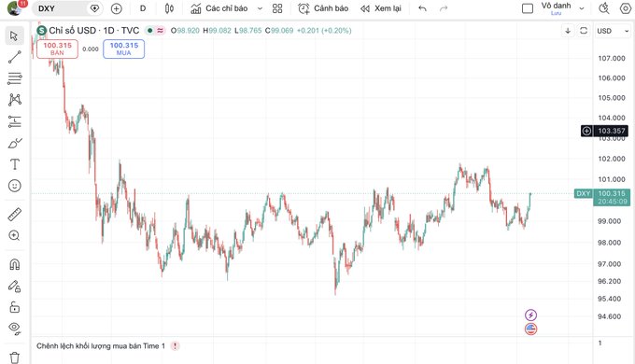Image resolution: width=635 pixels, height=364 pixels.
Task: Click the US flag economic event marker
Action: point(531,329)
